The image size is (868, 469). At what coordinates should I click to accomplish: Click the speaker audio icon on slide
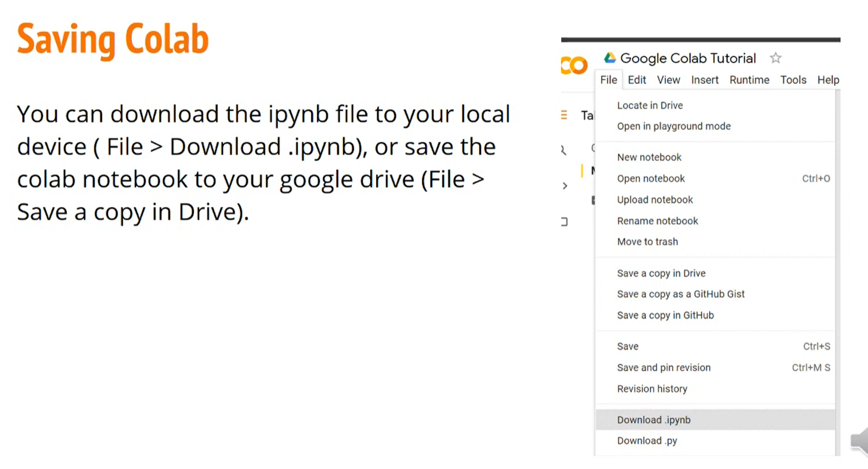pos(859,440)
